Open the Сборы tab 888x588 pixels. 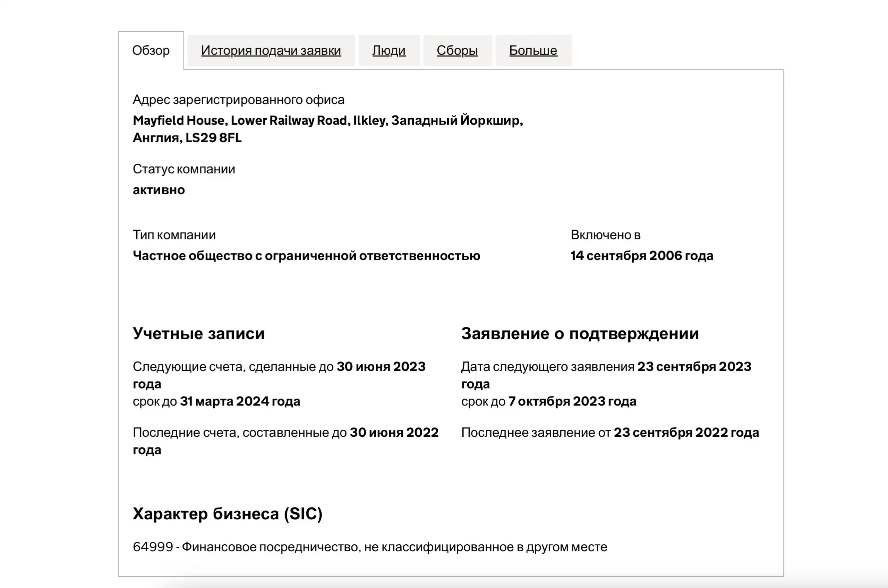458,50
